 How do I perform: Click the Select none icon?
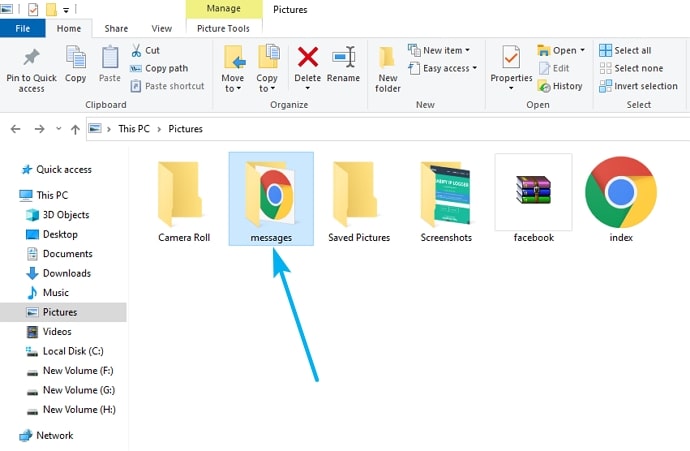[x=606, y=68]
